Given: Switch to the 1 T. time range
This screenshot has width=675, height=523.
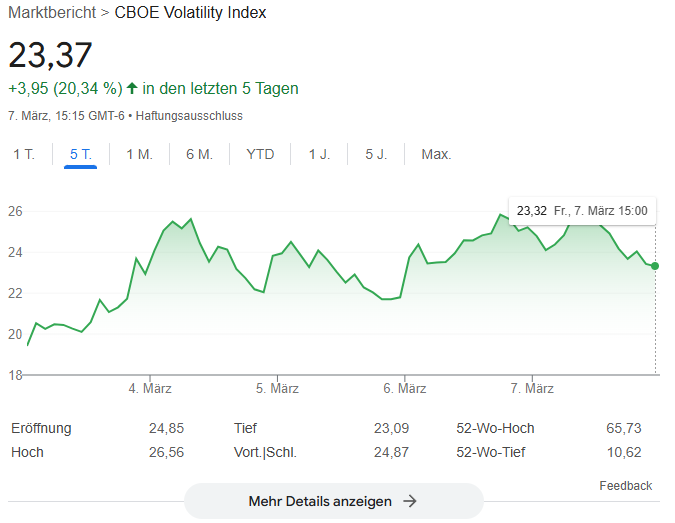Looking at the screenshot, I should [x=24, y=154].
